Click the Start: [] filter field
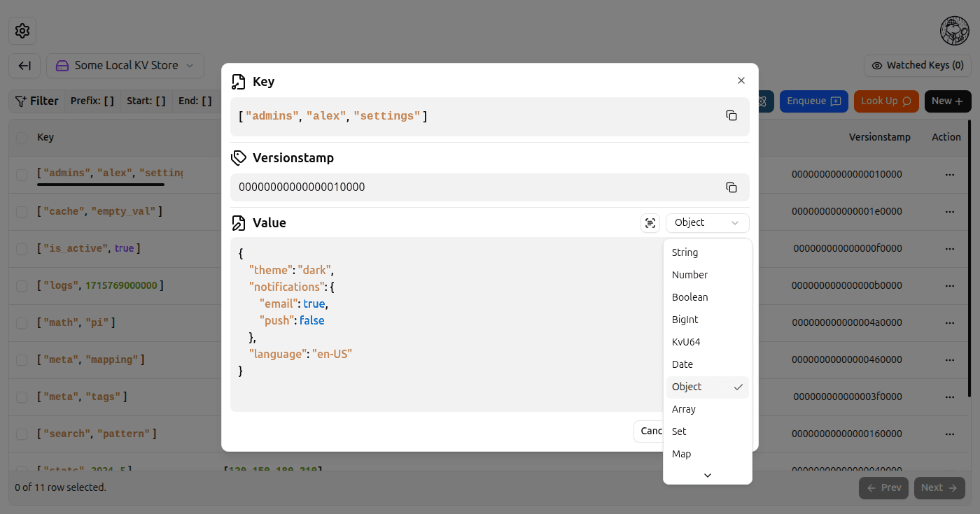Viewport: 980px width, 514px height. tap(146, 101)
